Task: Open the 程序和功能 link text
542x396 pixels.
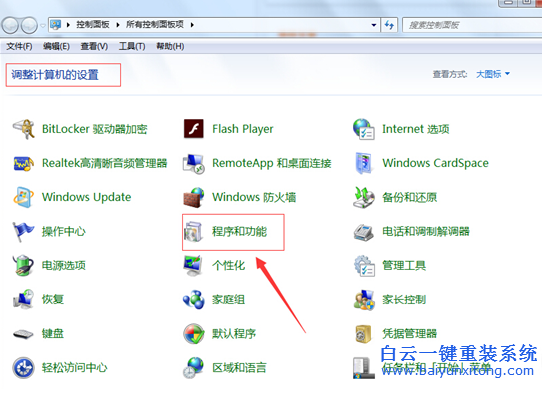Action: [240, 232]
